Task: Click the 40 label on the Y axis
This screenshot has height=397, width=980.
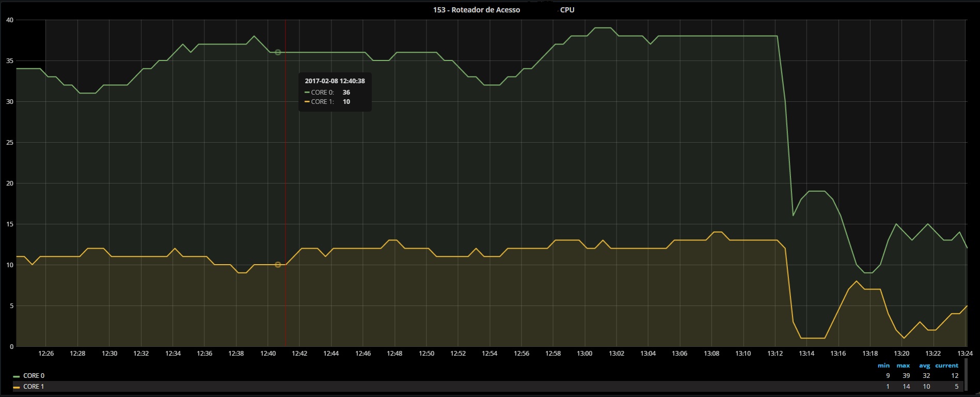Action: [10, 20]
